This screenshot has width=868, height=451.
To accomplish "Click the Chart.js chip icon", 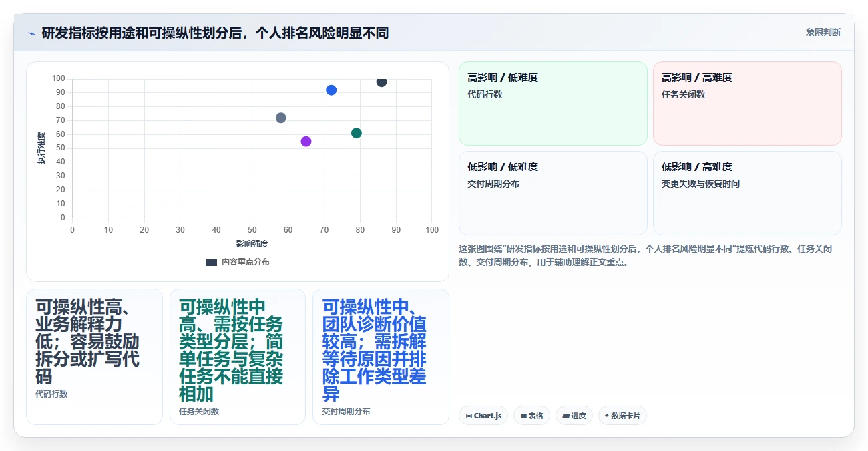I will (x=469, y=416).
